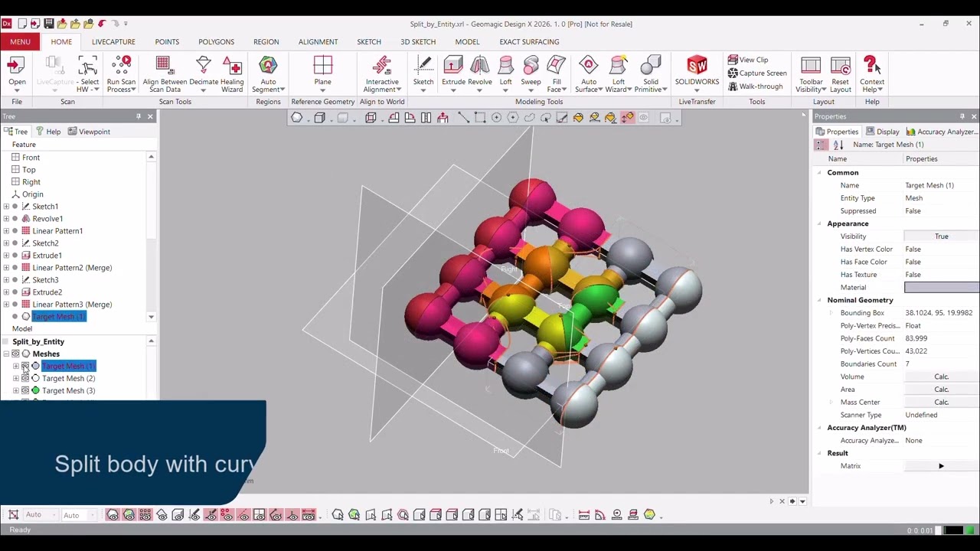
Task: Open the 3D SKETCH tab
Action: coord(418,42)
